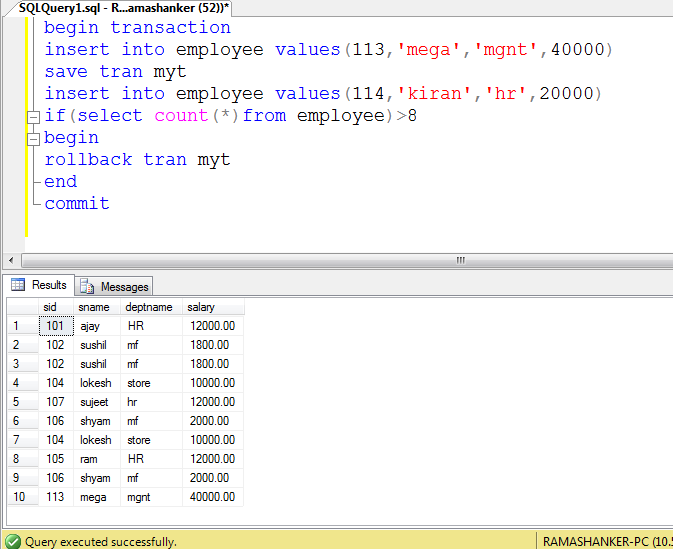Click 'shyam' in row 9
The height and width of the screenshot is (549, 673).
(97, 478)
